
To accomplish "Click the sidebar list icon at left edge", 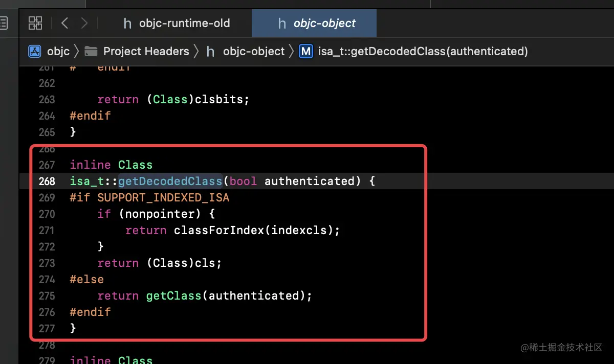I will pos(4,23).
